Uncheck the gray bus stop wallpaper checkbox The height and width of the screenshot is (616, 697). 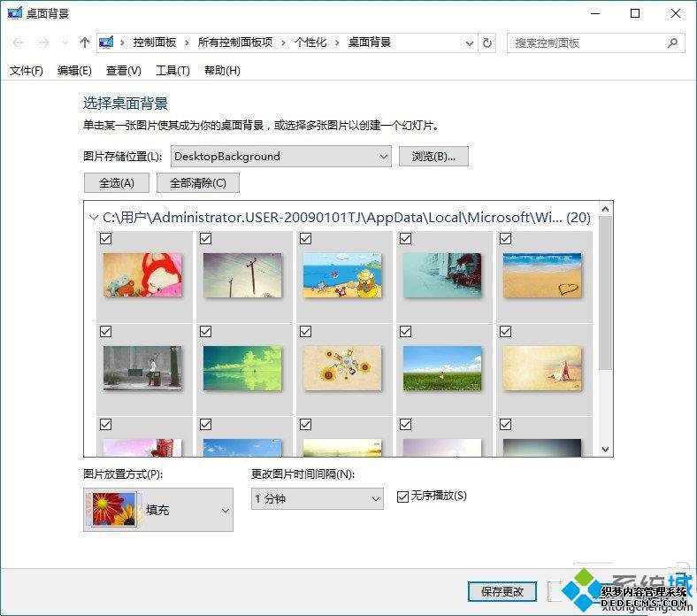point(106,332)
